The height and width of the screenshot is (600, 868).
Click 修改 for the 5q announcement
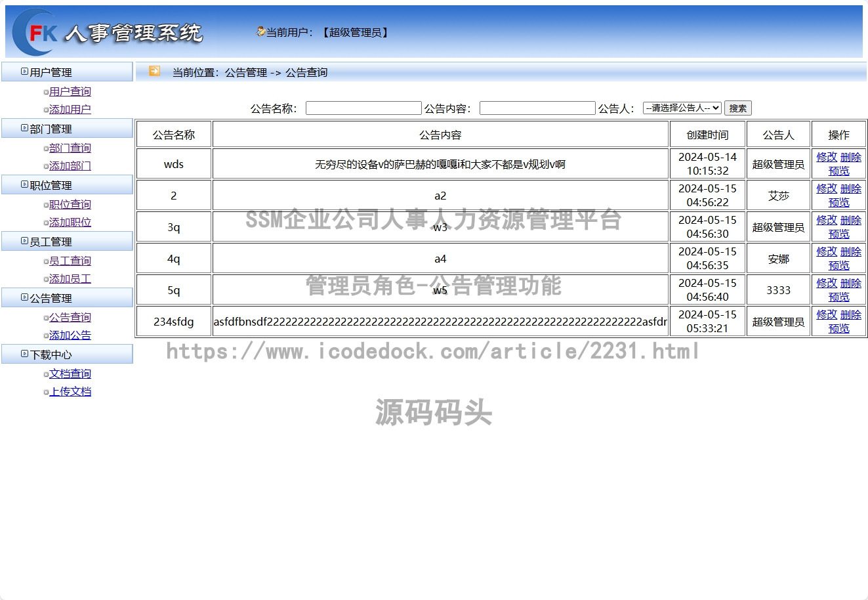click(827, 283)
